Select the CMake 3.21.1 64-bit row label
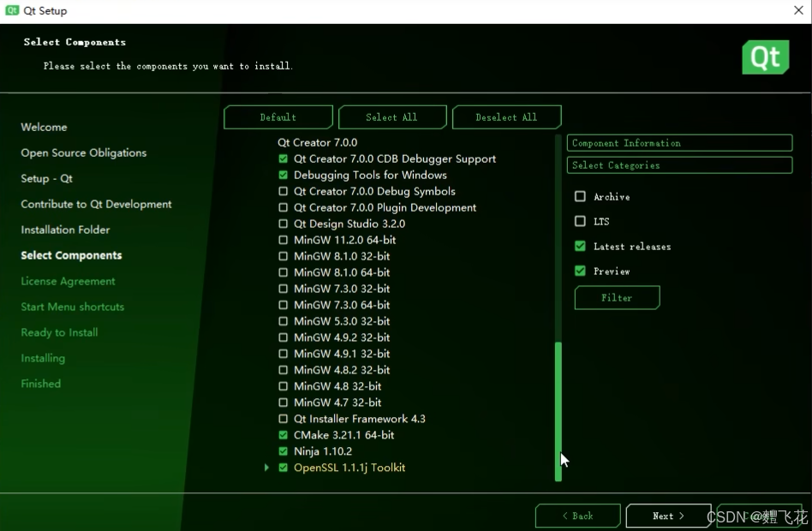 343,434
